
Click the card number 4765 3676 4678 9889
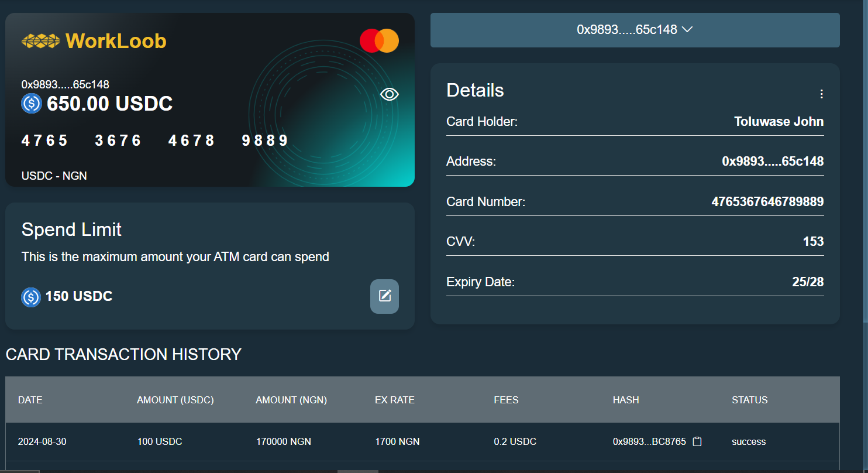155,140
